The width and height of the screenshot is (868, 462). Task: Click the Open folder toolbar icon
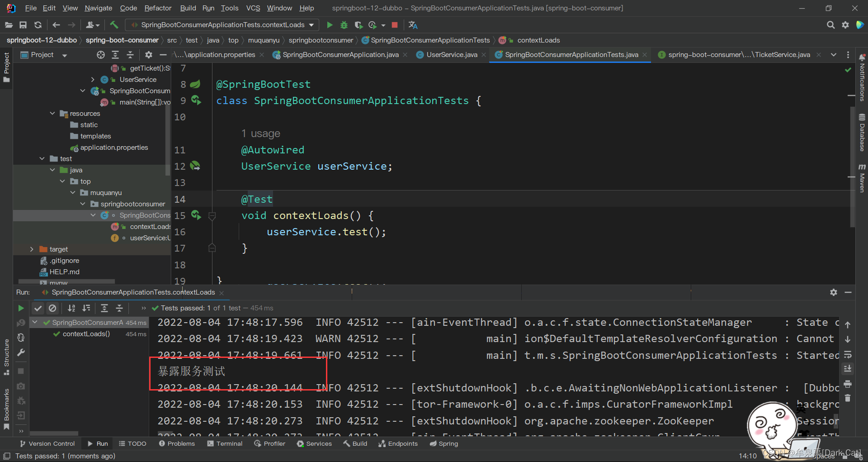[9, 25]
